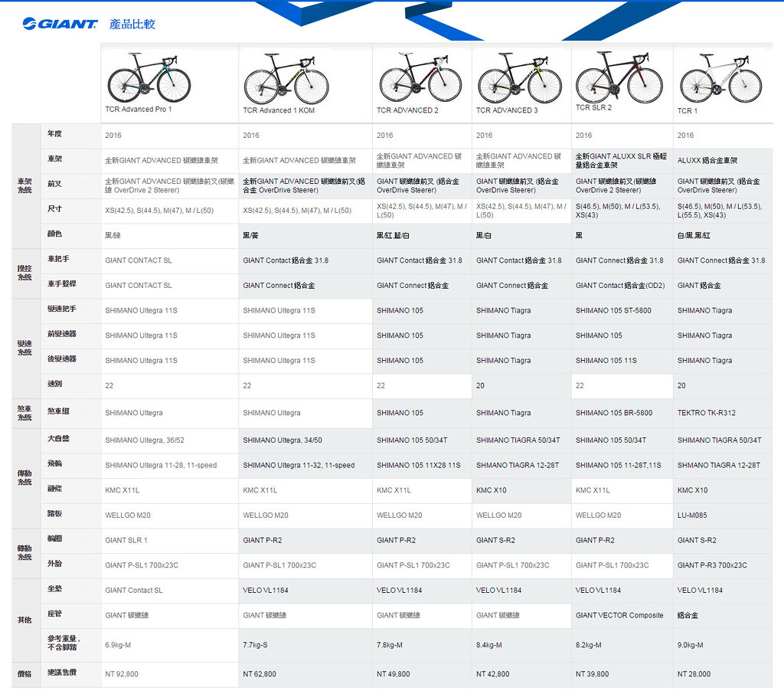Open the TCR Advanced 1 KOM bike image

(286, 80)
